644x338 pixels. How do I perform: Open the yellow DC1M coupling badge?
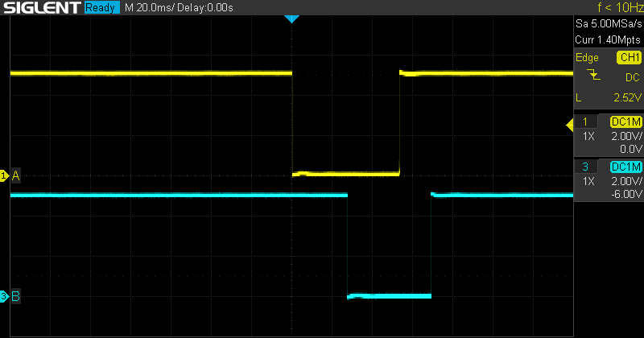tap(625, 122)
